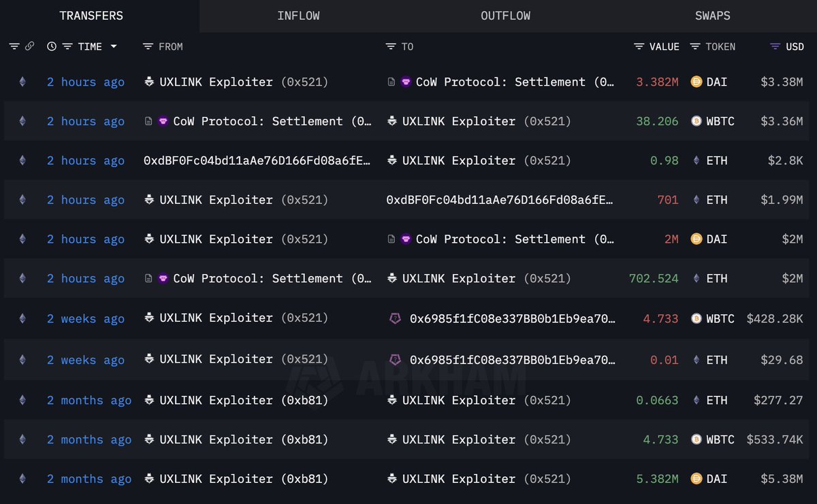Image resolution: width=817 pixels, height=504 pixels.
Task: Open the TO column filter
Action: [390, 46]
